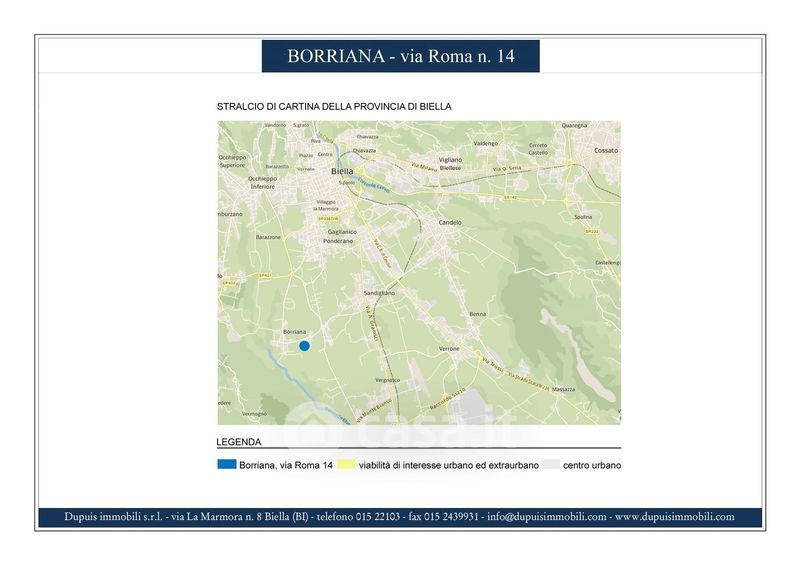Viewport: 800px width, 565px height.
Task: Click the 'Massazza' map label
Action: tap(563, 389)
